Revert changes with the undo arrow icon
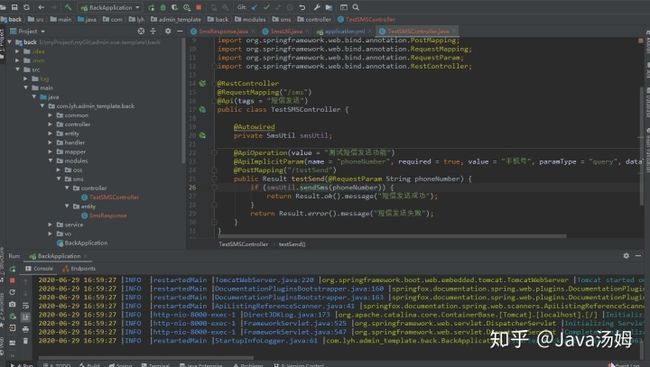This screenshot has height=367, width=650. tap(302, 7)
